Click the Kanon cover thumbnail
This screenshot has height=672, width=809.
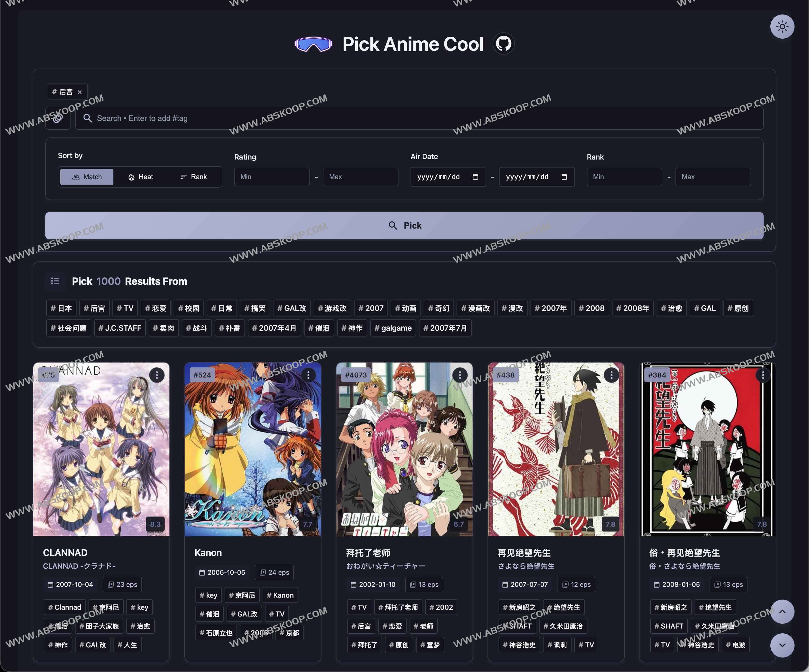point(252,449)
